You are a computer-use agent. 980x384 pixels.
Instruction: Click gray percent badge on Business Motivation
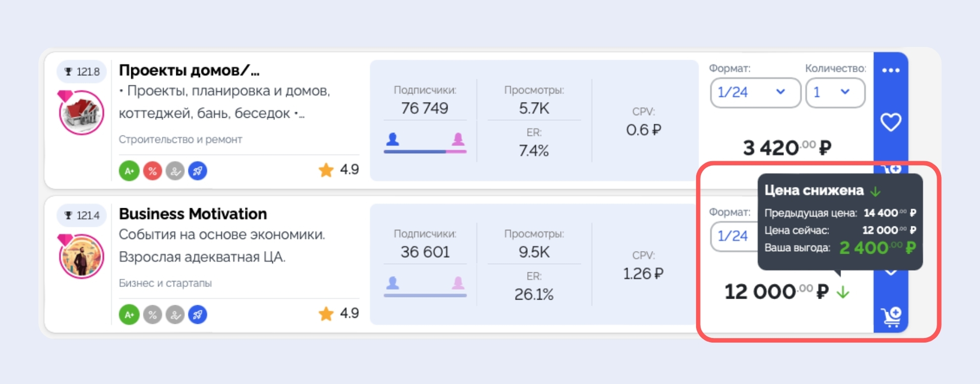pyautogui.click(x=152, y=315)
